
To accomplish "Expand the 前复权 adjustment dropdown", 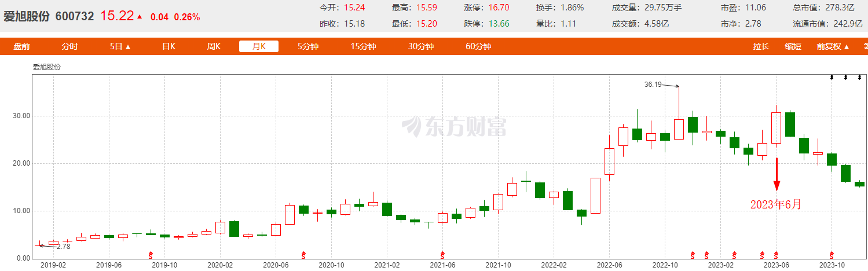I will coord(833,47).
